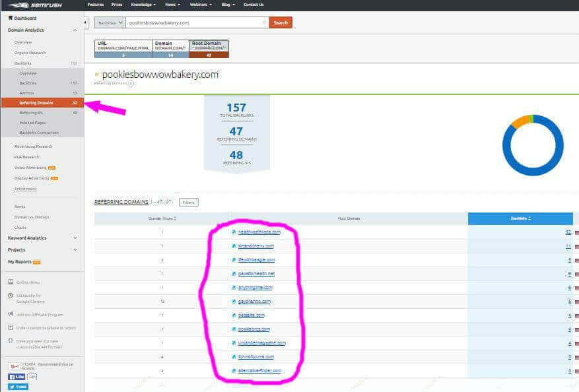Open Domain vs. Domain in sidebar
This screenshot has height=392, width=579.
[x=32, y=217]
